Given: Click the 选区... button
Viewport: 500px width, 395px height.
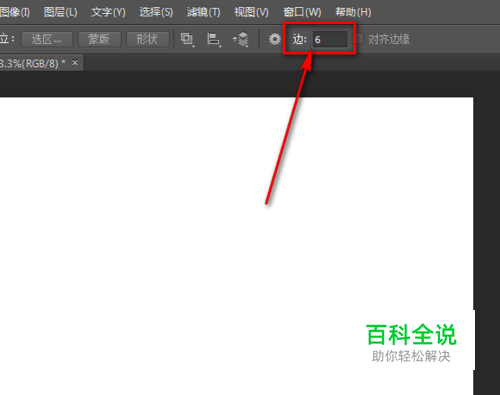Looking at the screenshot, I should [47, 39].
